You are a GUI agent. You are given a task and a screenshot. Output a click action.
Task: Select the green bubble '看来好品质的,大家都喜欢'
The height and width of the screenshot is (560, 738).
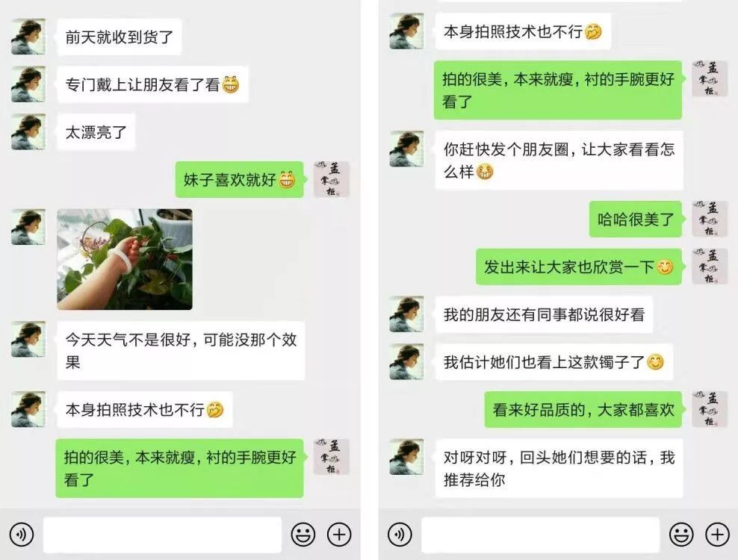pyautogui.click(x=583, y=409)
